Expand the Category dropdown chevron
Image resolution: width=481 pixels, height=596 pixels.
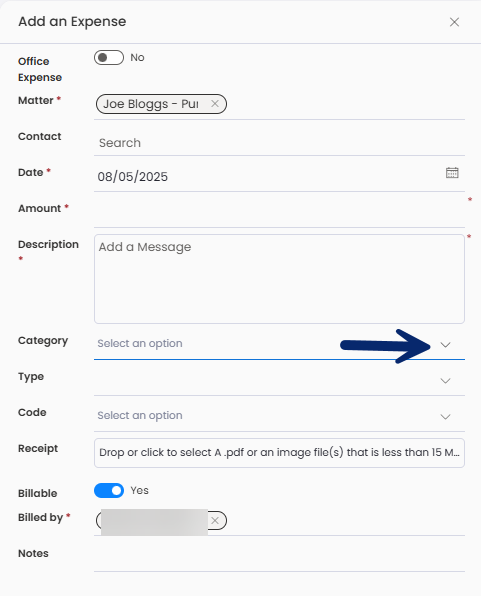coord(445,345)
